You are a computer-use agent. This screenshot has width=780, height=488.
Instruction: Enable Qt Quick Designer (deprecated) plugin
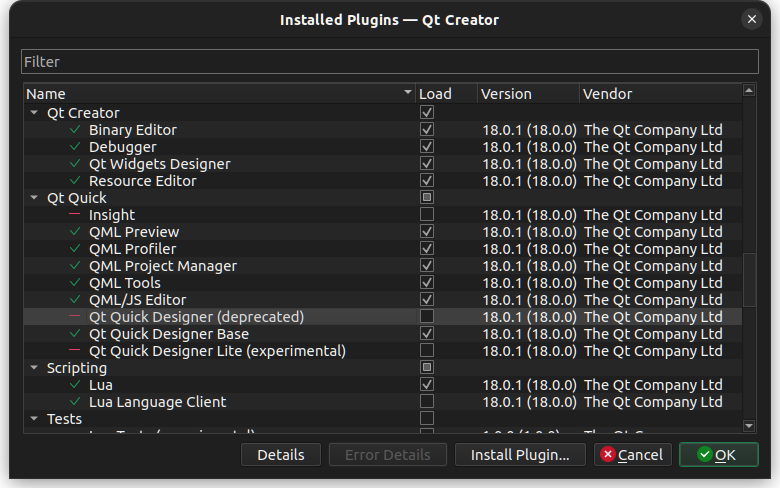(x=427, y=316)
